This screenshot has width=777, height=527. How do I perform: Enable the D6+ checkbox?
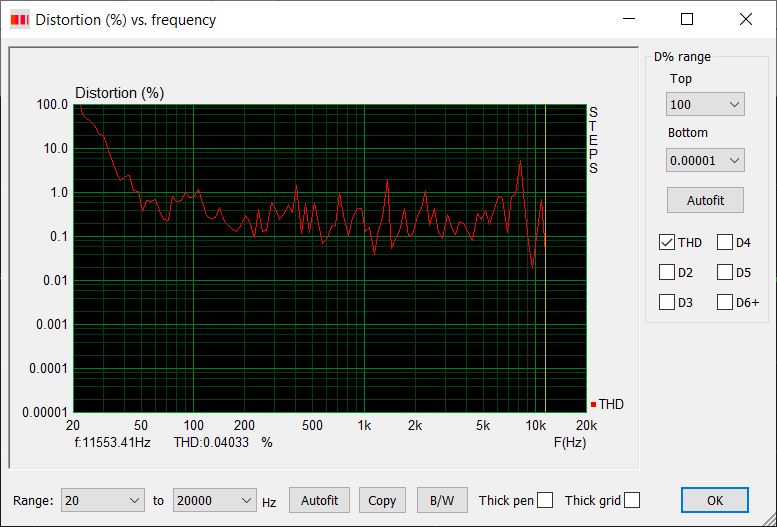[725, 302]
